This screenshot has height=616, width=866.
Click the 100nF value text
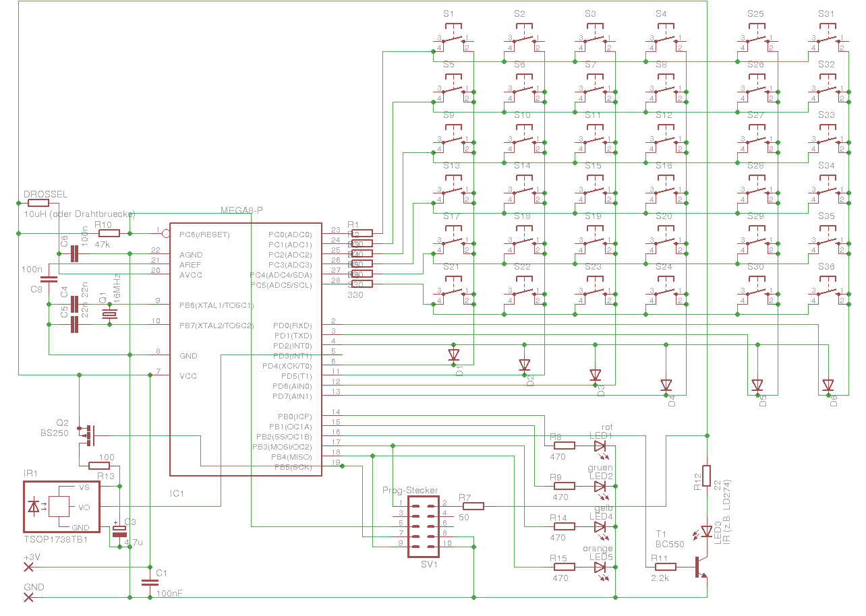tap(169, 594)
